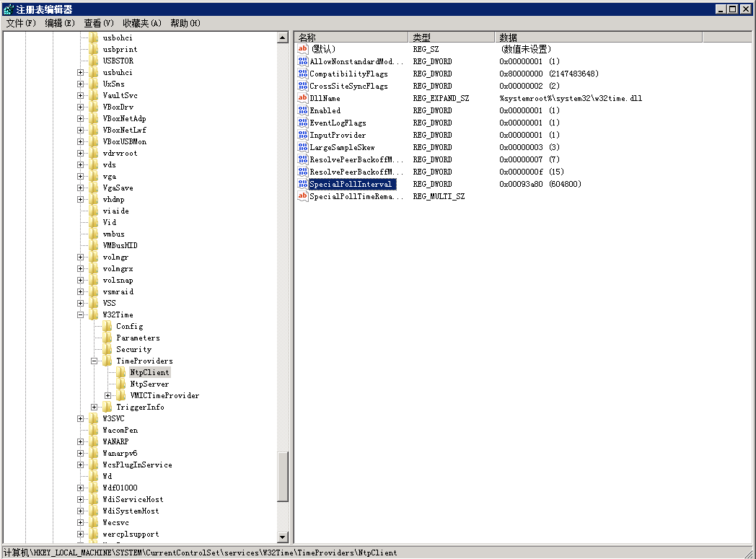Screen dimensions: 756x559
Task: Open the 编辑(E) menu
Action: [x=60, y=23]
